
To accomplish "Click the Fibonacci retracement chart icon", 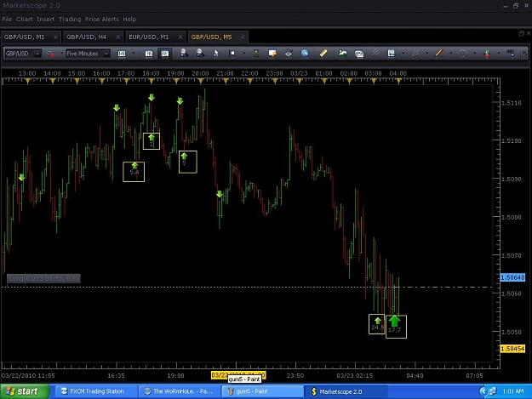I will (392, 54).
